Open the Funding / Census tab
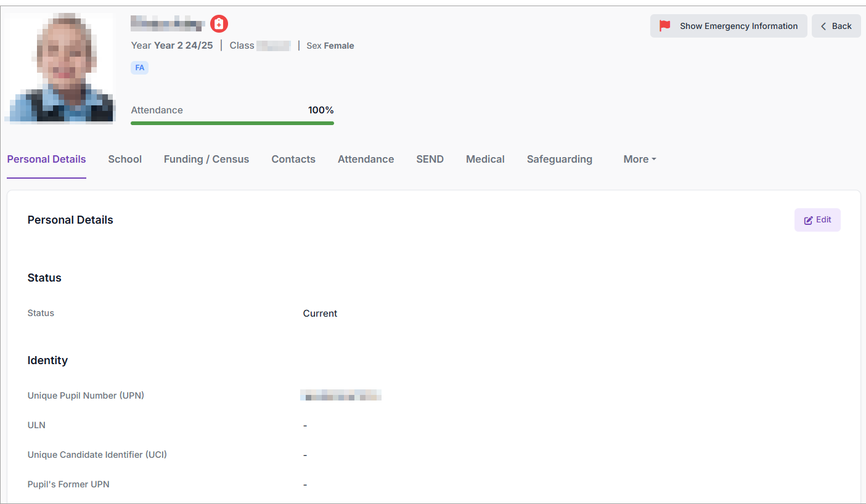This screenshot has width=866, height=504. 206,159
